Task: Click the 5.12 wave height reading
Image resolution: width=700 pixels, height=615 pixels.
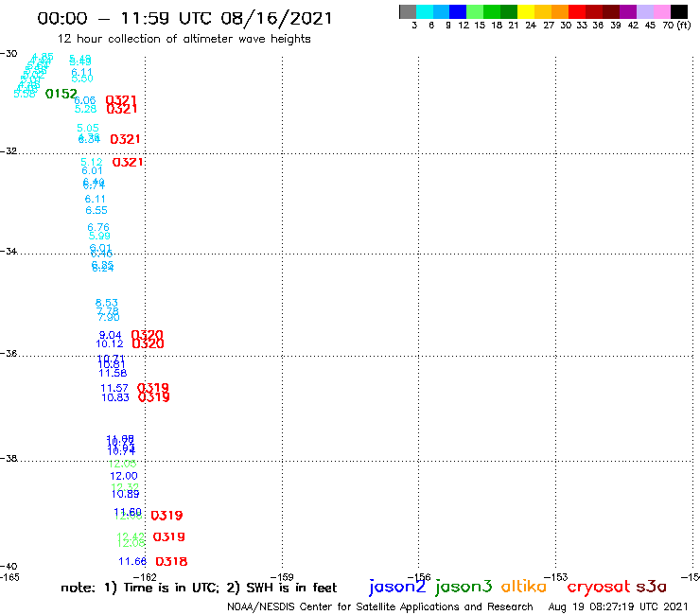Action: click(x=92, y=162)
